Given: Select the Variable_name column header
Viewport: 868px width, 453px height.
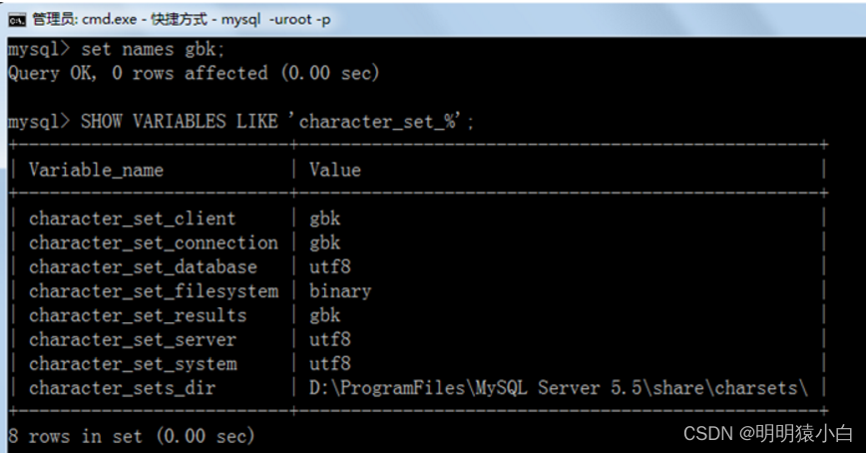Looking at the screenshot, I should click(96, 170).
